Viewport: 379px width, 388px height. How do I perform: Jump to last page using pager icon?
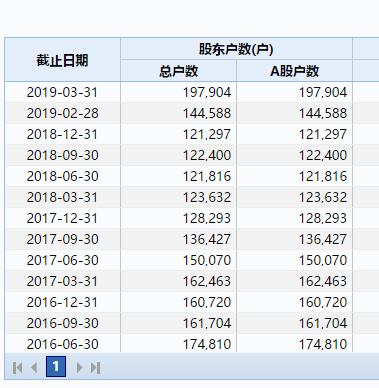(x=96, y=368)
